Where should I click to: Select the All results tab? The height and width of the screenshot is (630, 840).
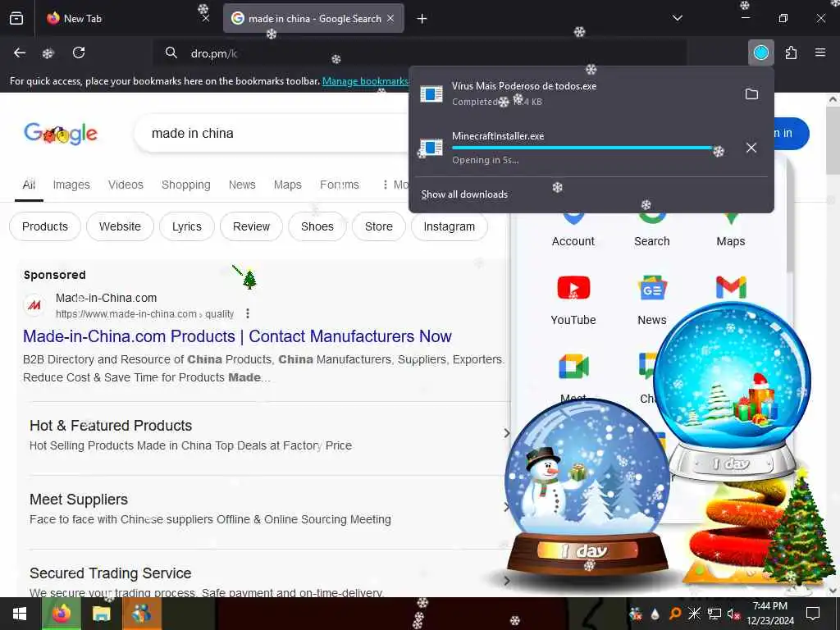[x=29, y=185]
